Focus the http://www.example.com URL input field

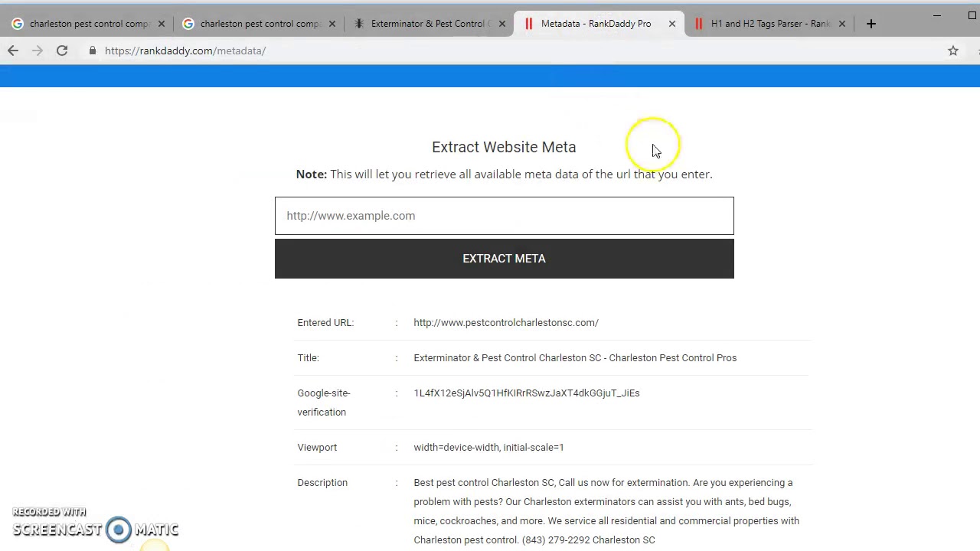pos(504,216)
